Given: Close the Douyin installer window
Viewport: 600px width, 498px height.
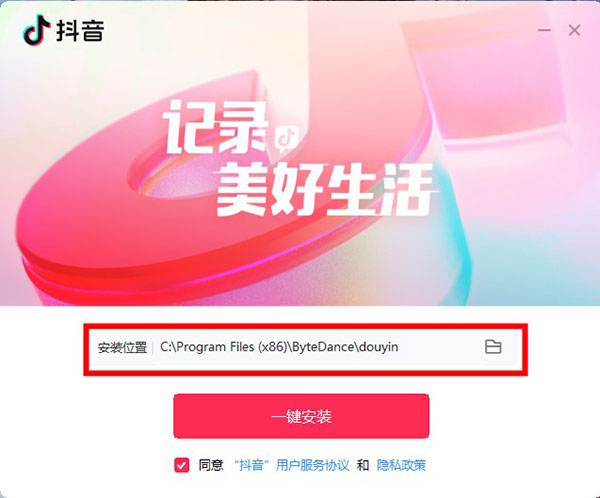Looking at the screenshot, I should pos(574,30).
